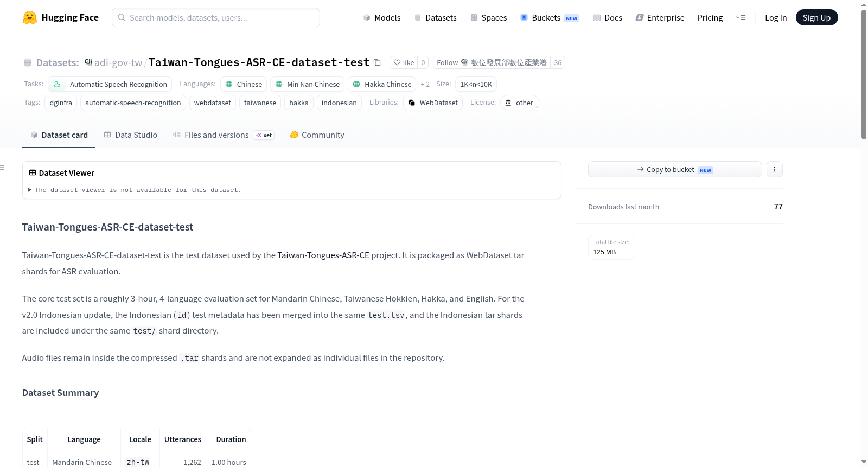This screenshot has width=868, height=467.
Task: Open the Dataset card tab
Action: (x=59, y=135)
